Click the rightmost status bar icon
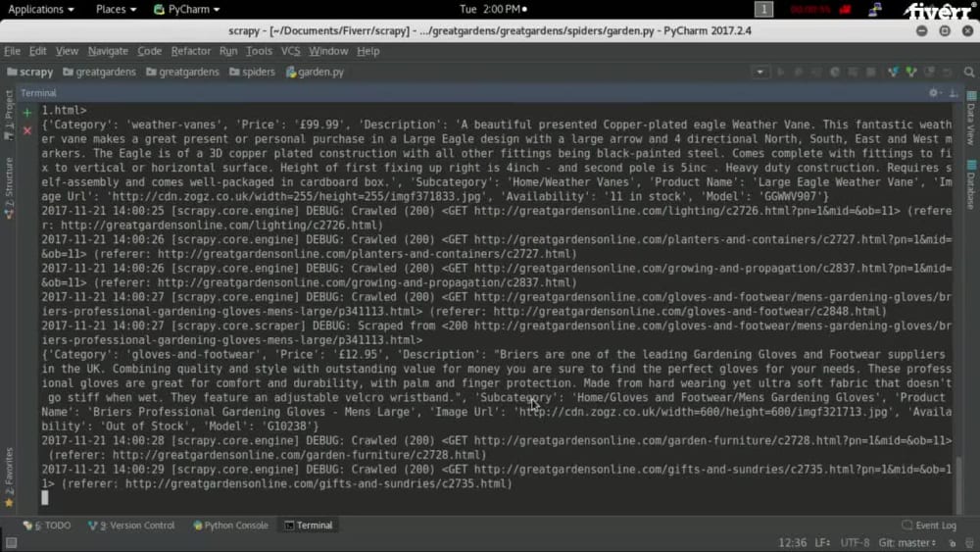Image resolution: width=980 pixels, height=552 pixels. point(969,542)
